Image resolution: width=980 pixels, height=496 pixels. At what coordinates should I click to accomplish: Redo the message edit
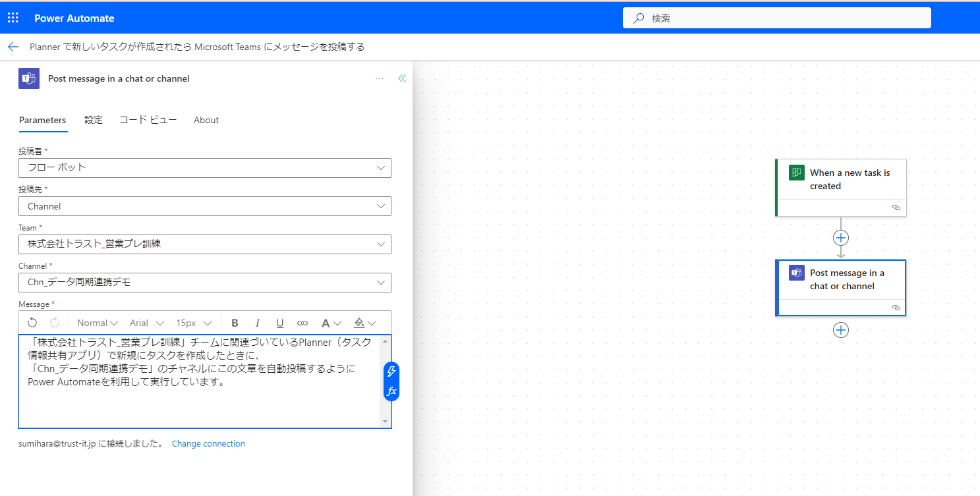55,323
